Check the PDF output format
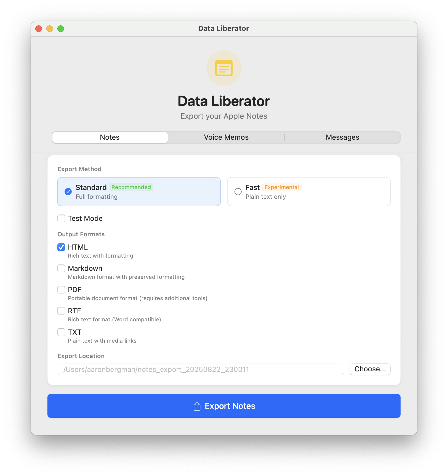The image size is (448, 476). point(61,290)
